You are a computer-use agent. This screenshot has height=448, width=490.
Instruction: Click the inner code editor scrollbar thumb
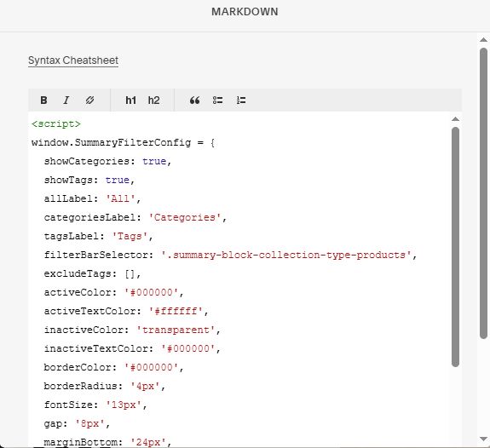pyautogui.click(x=455, y=247)
